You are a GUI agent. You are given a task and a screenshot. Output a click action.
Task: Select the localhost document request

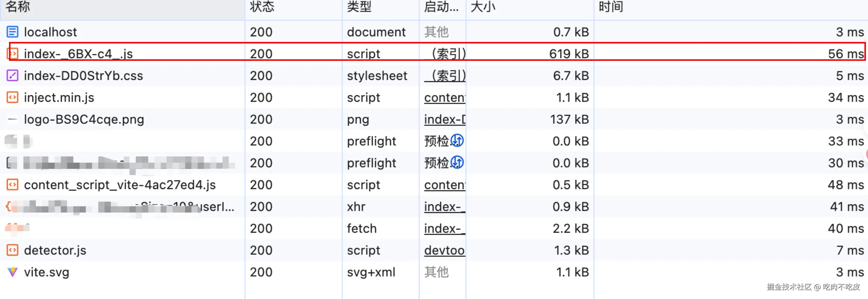[51, 32]
